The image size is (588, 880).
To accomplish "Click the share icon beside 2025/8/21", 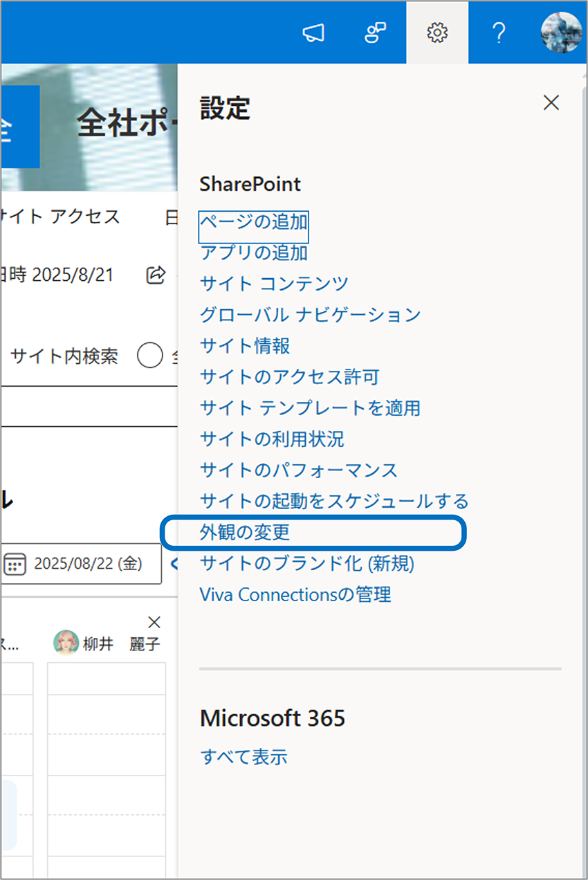I will pyautogui.click(x=156, y=275).
